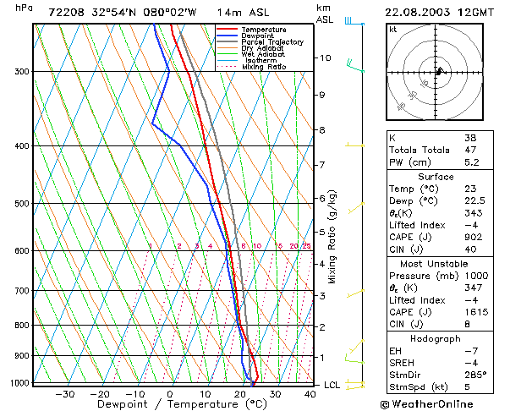Click the vertical 'Mixing Ratio (g/kg)' axis title
Screen dimensions: 532x411
(332, 237)
